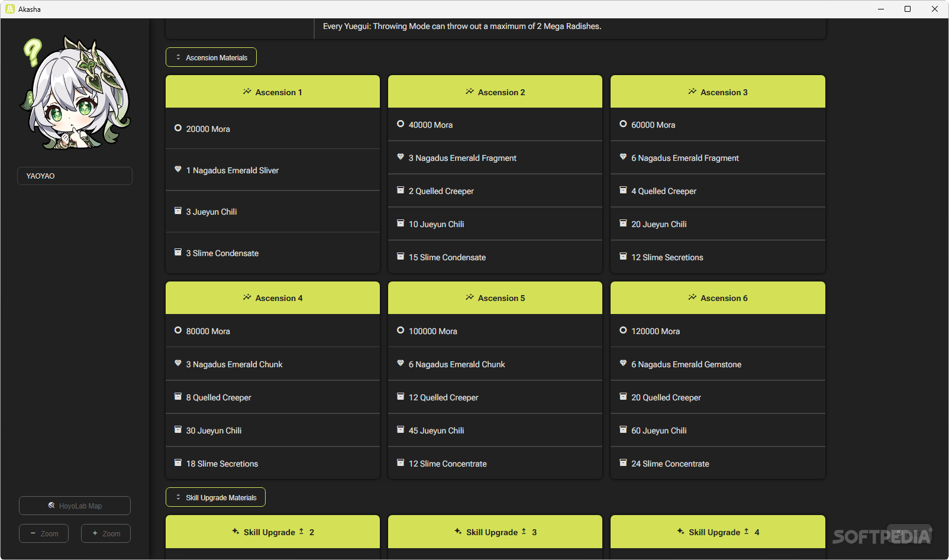Minimize the Akasha window
The height and width of the screenshot is (560, 949).
pyautogui.click(x=881, y=9)
